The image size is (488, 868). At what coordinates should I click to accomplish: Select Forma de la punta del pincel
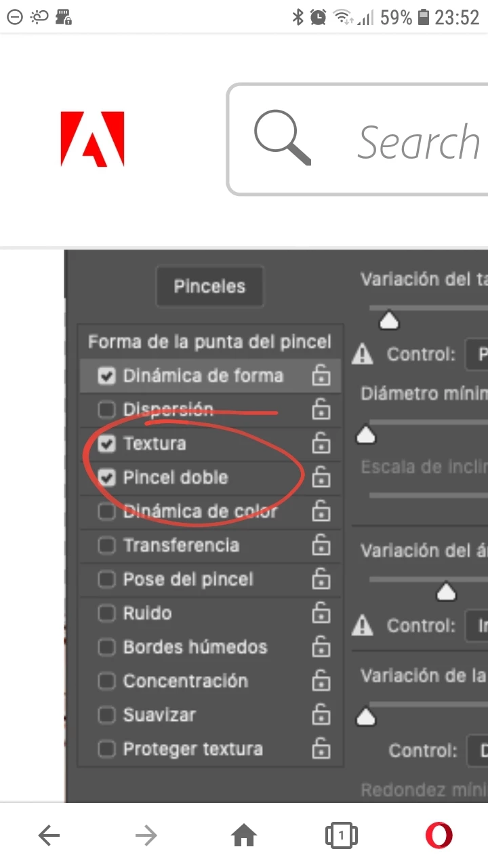pos(209,342)
